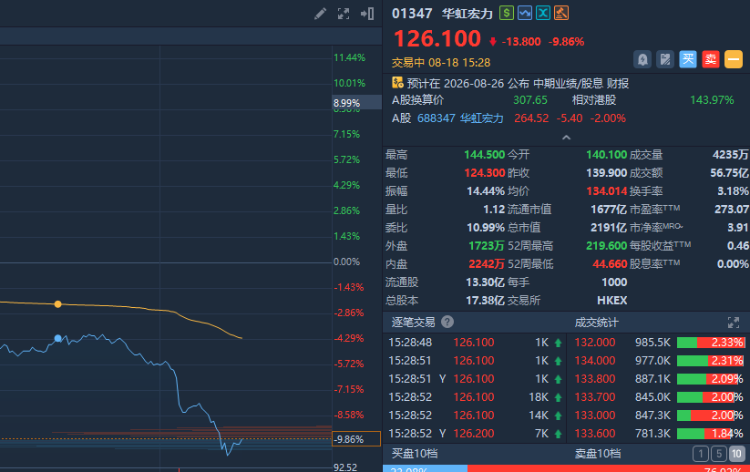Click the pencil drawing tool icon
This screenshot has height=472, width=750.
pos(320,13)
